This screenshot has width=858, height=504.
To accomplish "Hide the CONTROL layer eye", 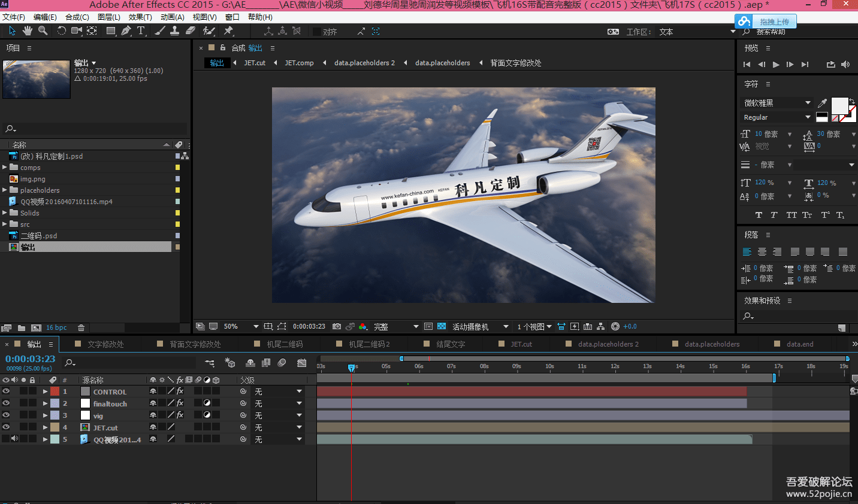I will pos(6,391).
